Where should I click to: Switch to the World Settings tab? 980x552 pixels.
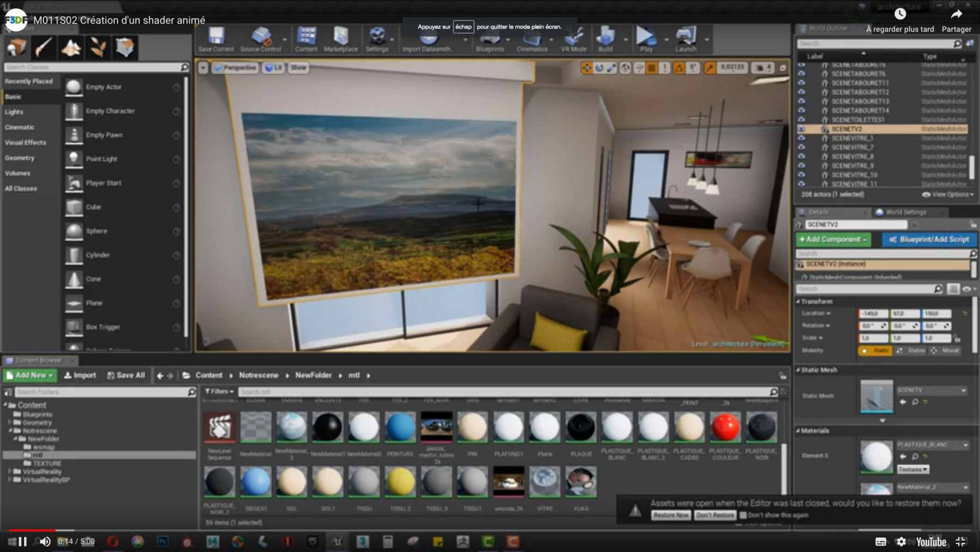905,212
